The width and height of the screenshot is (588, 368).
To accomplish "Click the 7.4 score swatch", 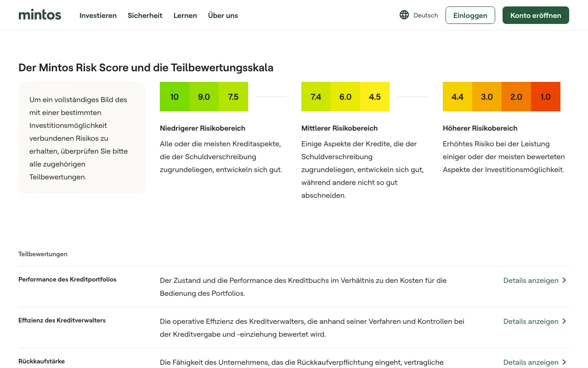I will coord(316,97).
